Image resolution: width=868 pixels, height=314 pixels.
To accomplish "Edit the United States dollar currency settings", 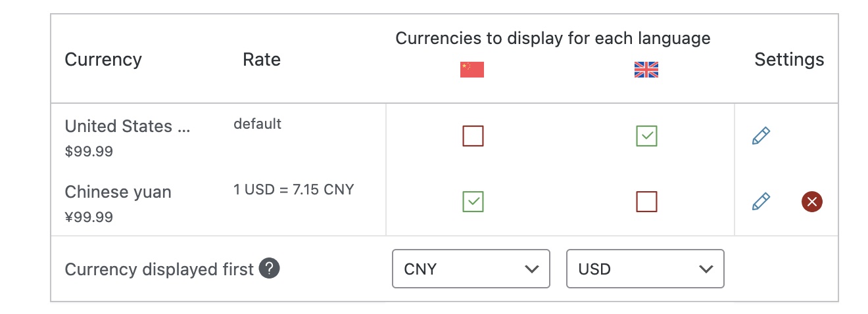I will click(761, 136).
